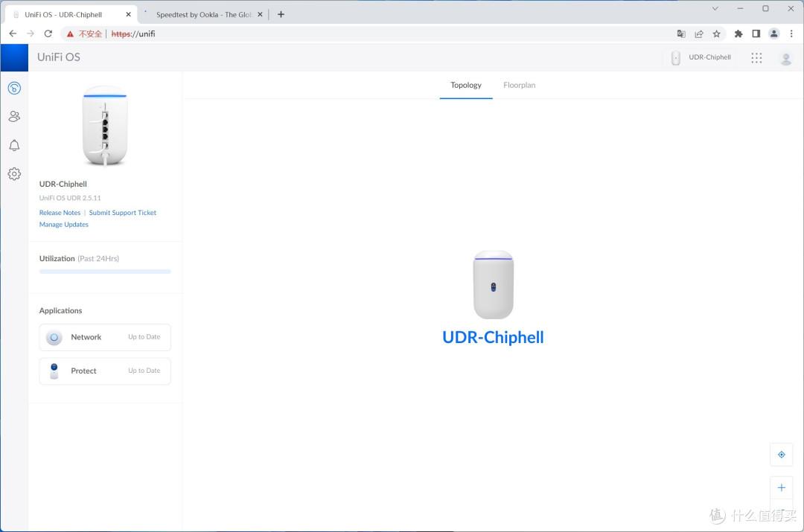This screenshot has width=804, height=532.
Task: Select the UDR-Chiphell device in the topology
Action: click(x=493, y=285)
